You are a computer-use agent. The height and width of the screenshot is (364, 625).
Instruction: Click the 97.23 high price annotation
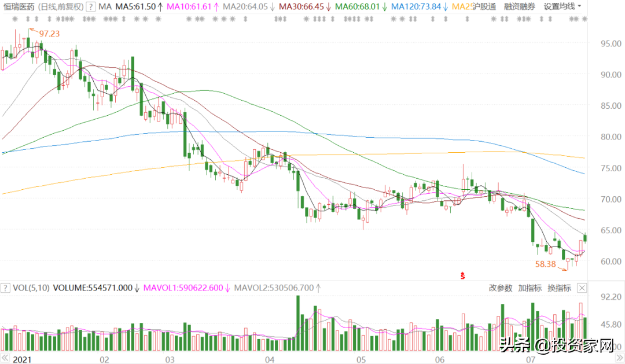click(49, 34)
